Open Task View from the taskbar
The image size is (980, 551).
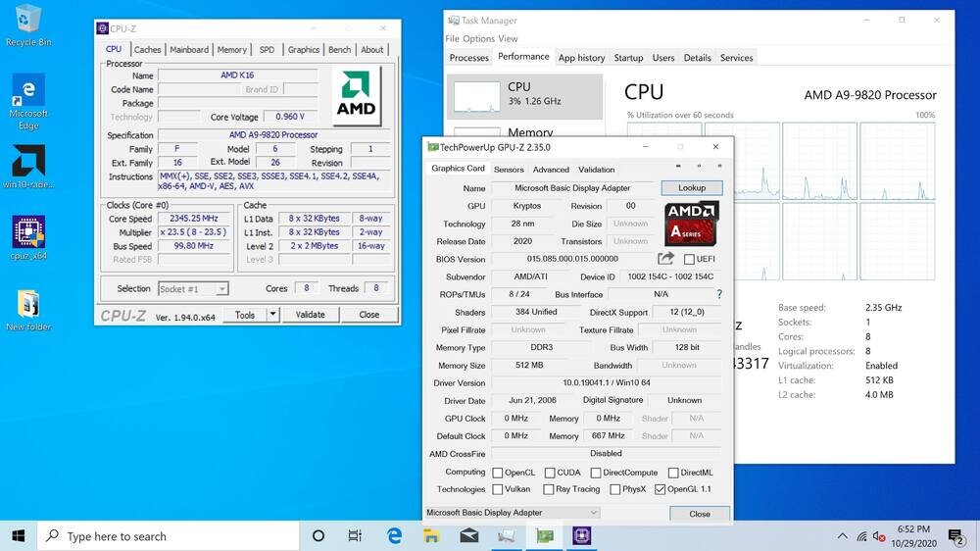click(x=355, y=536)
